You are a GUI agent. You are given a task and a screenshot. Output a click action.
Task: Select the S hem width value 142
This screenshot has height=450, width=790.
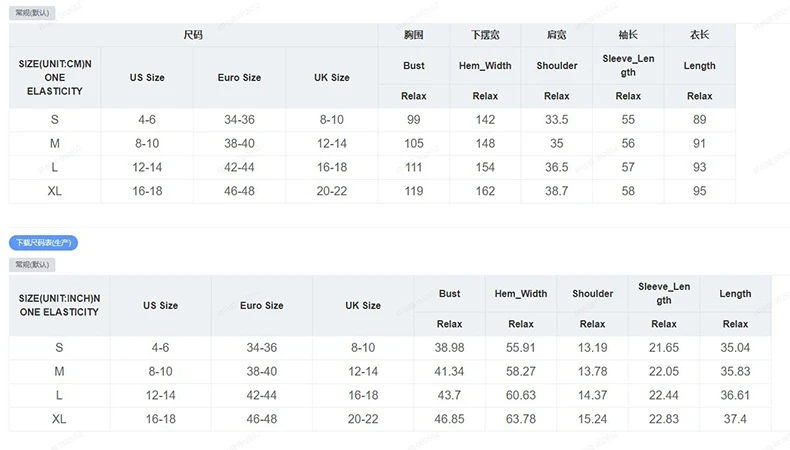click(485, 120)
